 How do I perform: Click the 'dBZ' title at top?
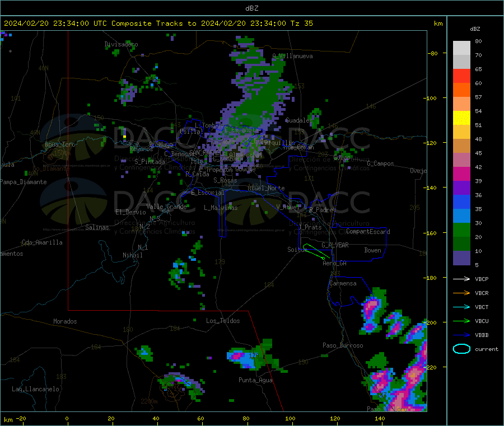[251, 8]
